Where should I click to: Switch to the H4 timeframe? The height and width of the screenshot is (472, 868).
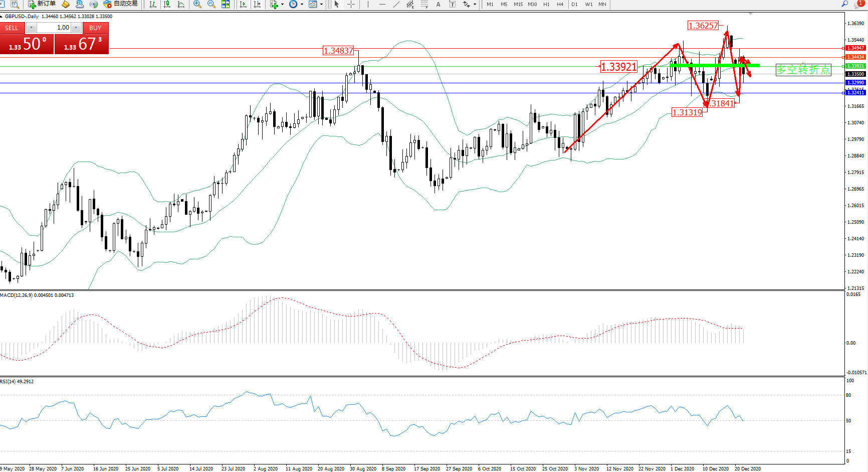(x=560, y=4)
